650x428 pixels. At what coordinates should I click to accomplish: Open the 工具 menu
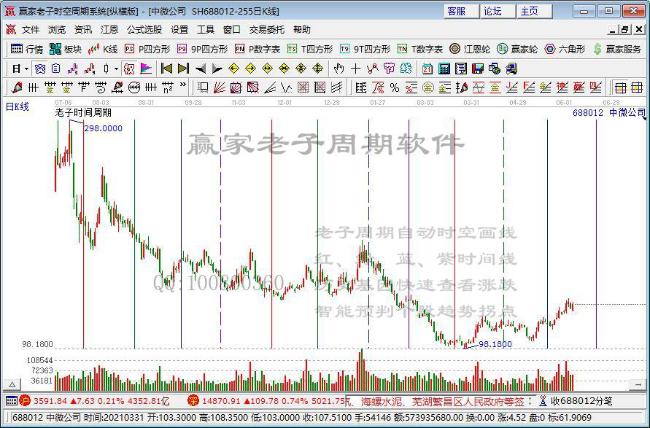pos(206,30)
